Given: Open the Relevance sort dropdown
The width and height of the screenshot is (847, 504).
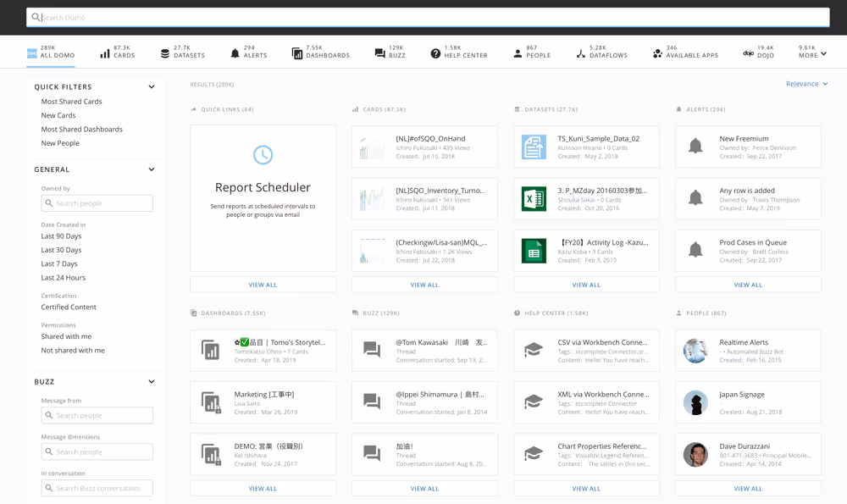Looking at the screenshot, I should click(806, 84).
